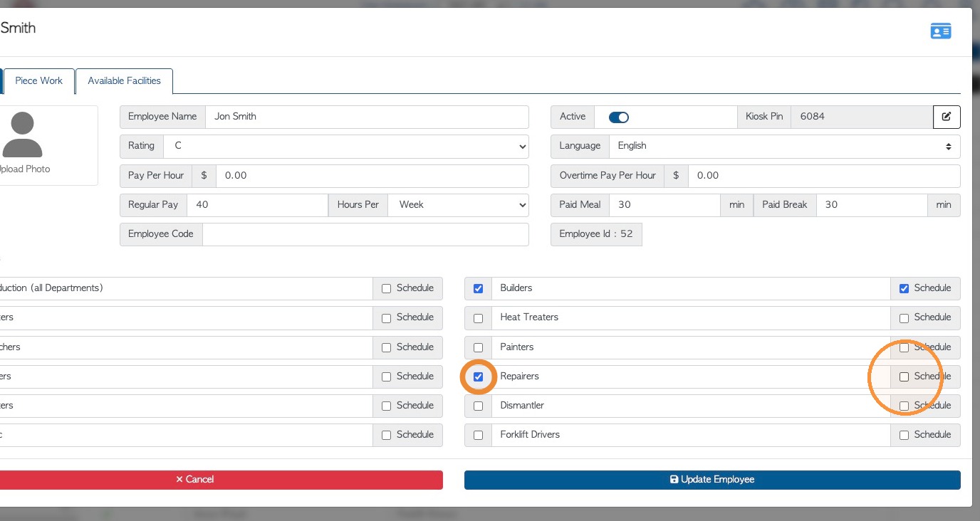Viewport: 980px width, 521px height.
Task: Click the Forklift Drivers department name
Action: point(530,435)
